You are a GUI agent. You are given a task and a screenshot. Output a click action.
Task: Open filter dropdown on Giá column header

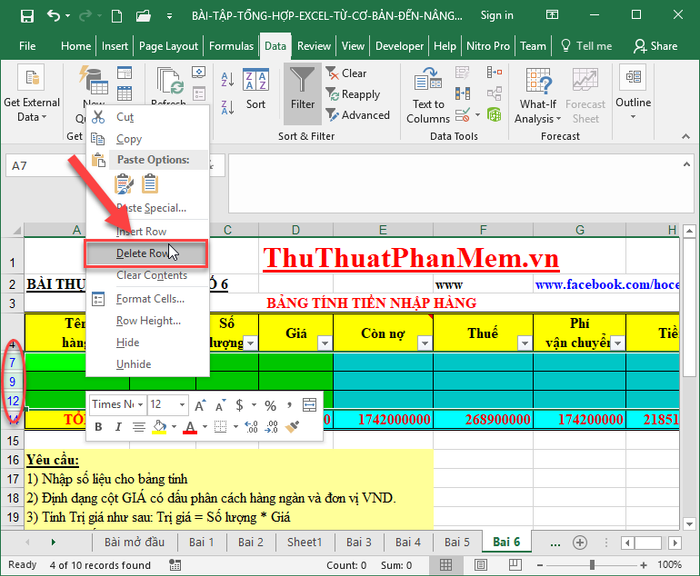click(x=322, y=342)
